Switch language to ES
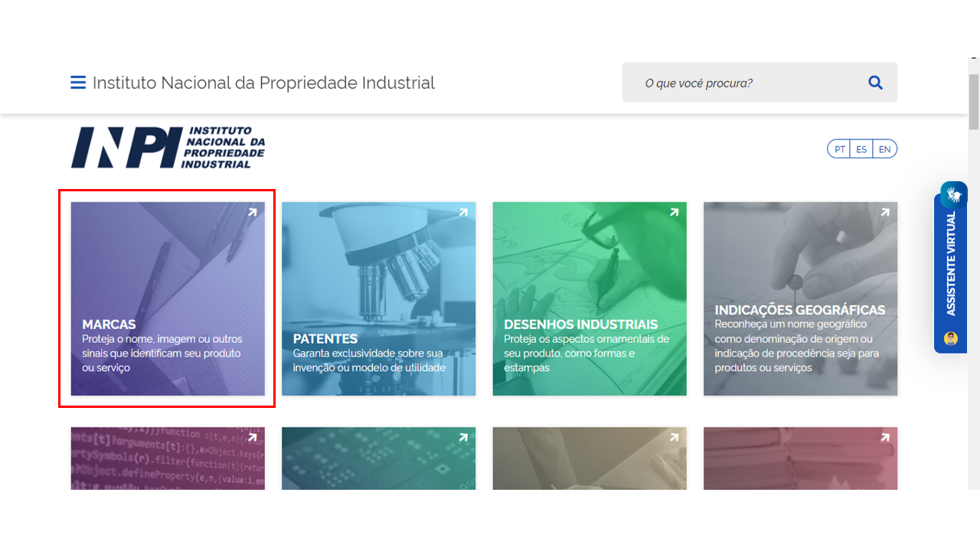This screenshot has height=551, width=980. click(861, 149)
